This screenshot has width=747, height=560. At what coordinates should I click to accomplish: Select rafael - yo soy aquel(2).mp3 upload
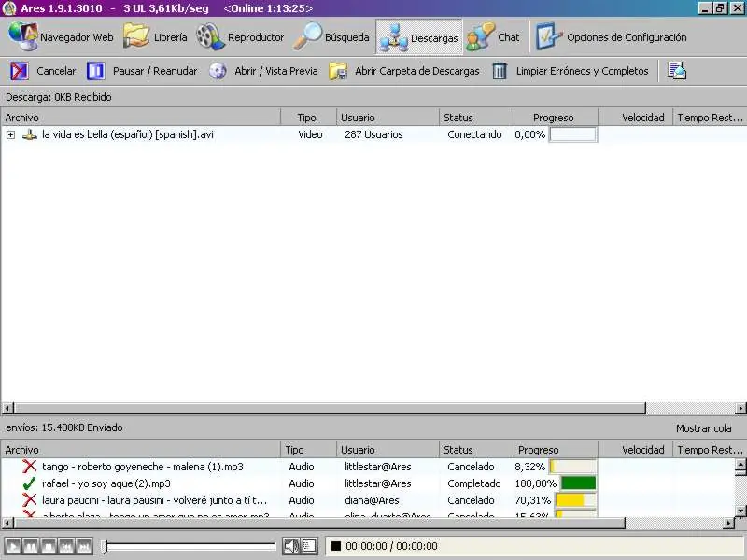click(x=106, y=483)
